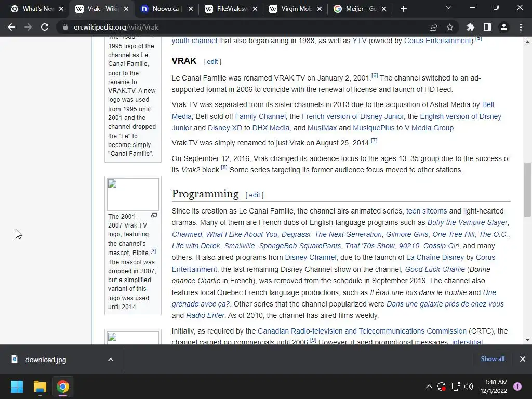Open the volume speaker tray icon
This screenshot has height=399, width=532.
469,387
